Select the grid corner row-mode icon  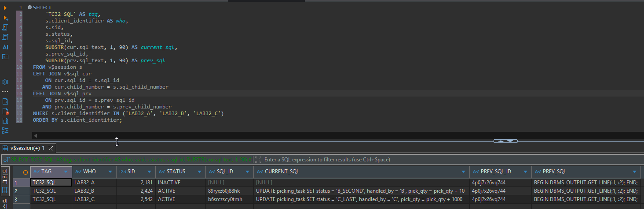[x=26, y=172]
